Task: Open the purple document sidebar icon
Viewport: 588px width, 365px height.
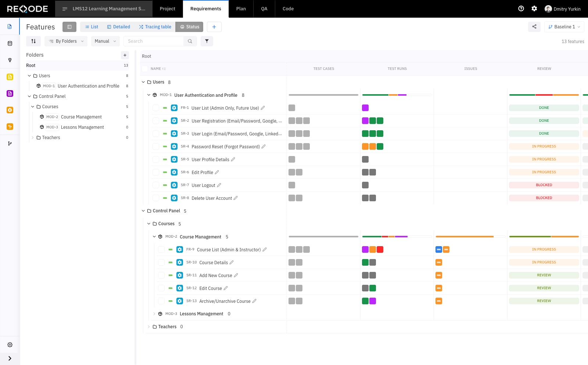Action: pos(10,93)
